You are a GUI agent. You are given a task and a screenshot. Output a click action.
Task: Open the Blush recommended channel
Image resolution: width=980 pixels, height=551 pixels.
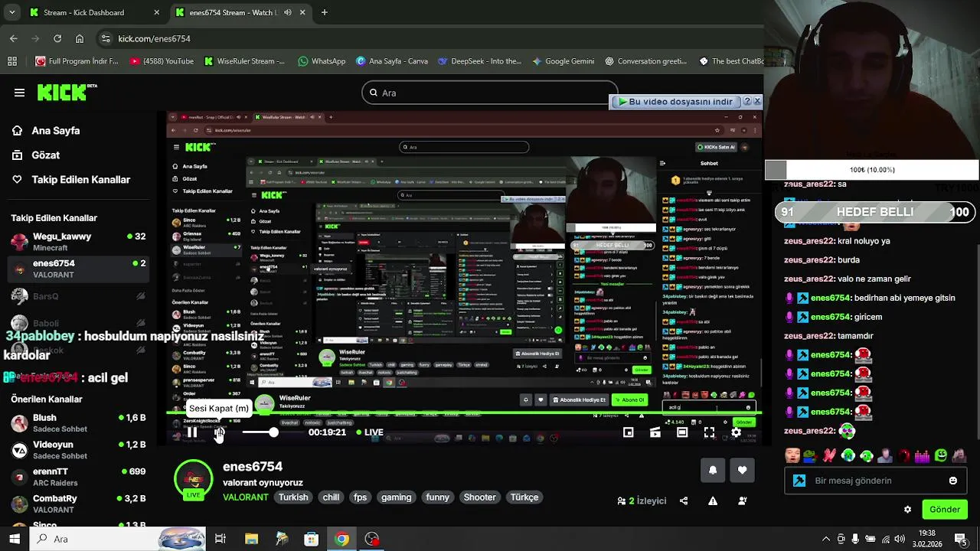[x=77, y=423]
